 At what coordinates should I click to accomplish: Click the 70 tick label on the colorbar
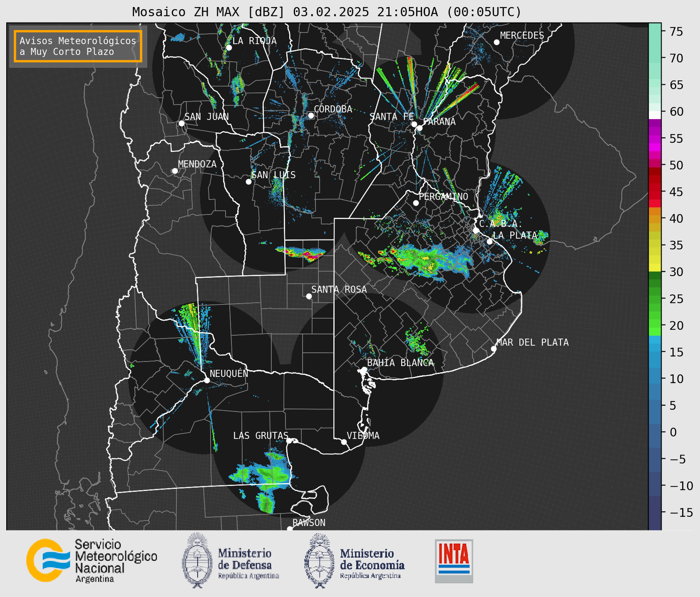676,59
